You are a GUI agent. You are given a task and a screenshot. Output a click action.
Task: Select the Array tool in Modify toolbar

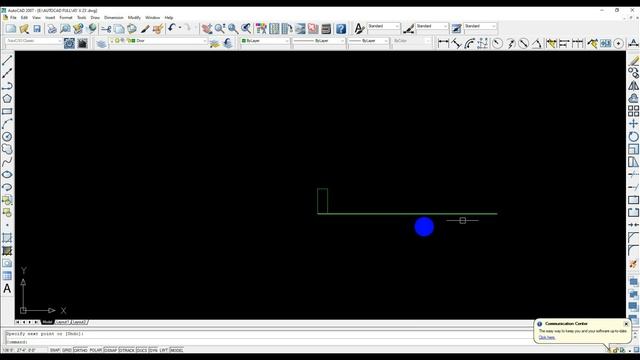point(633,111)
